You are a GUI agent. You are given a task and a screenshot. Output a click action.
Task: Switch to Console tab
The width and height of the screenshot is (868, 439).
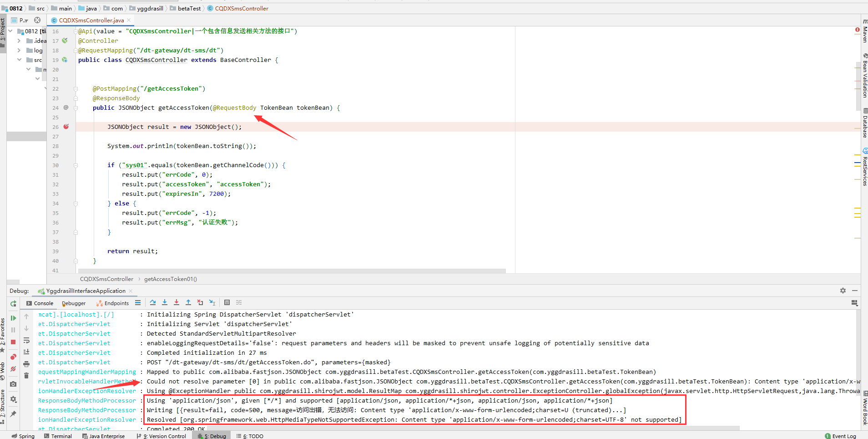click(40, 303)
